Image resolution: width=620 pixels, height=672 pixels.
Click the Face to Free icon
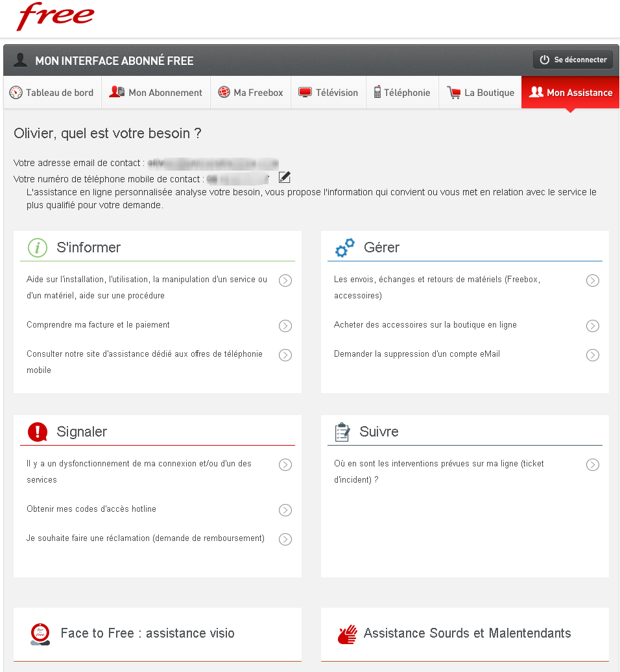[40, 634]
